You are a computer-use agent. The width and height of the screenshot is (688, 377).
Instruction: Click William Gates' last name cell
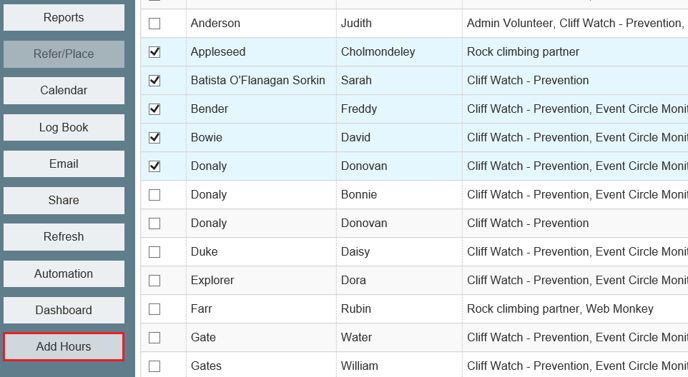coord(261,366)
